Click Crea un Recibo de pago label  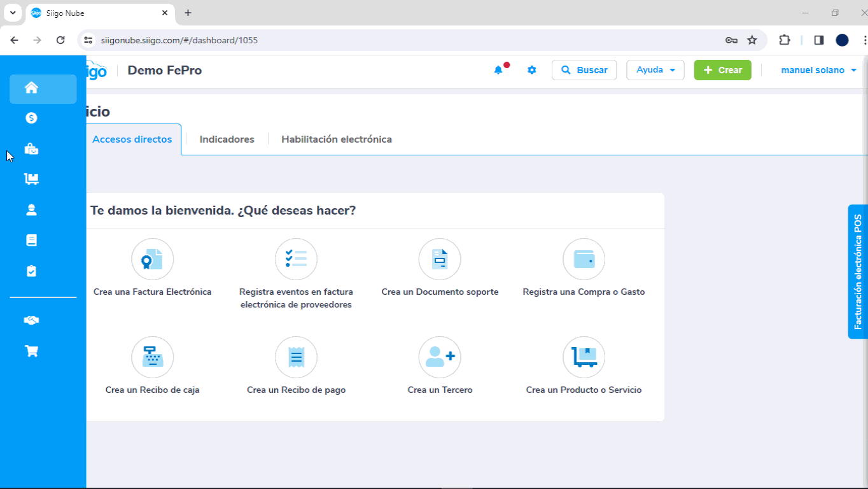(x=296, y=390)
